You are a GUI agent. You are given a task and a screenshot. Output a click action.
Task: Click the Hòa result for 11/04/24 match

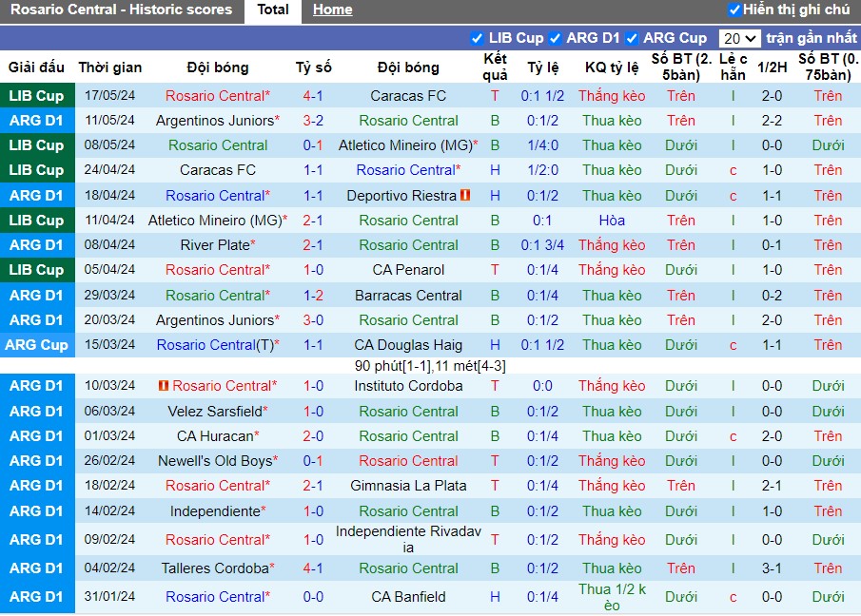612,221
